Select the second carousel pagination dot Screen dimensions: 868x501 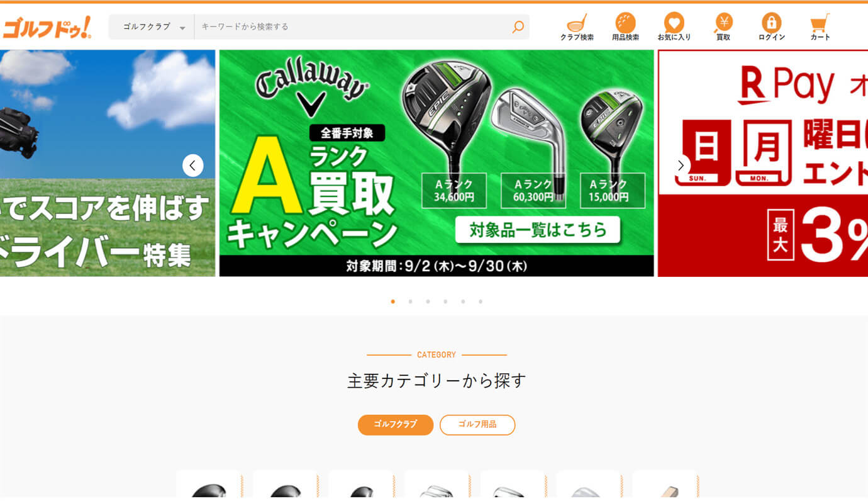pyautogui.click(x=410, y=301)
